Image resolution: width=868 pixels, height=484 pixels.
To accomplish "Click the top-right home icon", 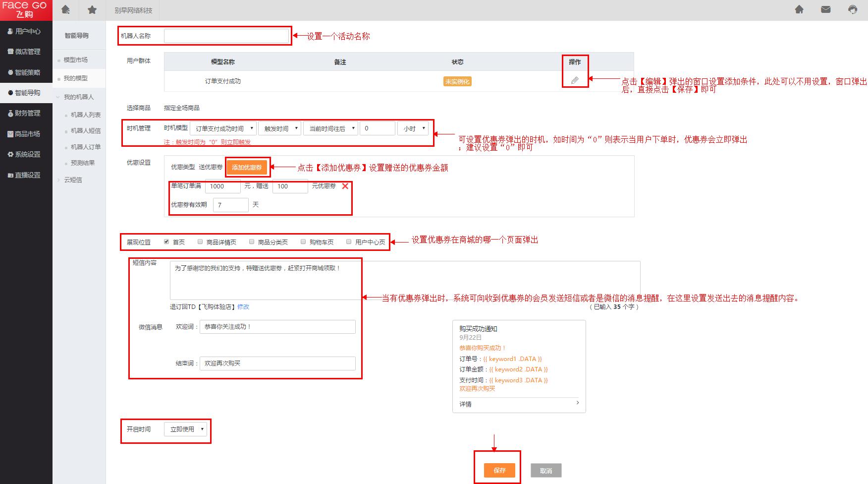I will (x=799, y=9).
